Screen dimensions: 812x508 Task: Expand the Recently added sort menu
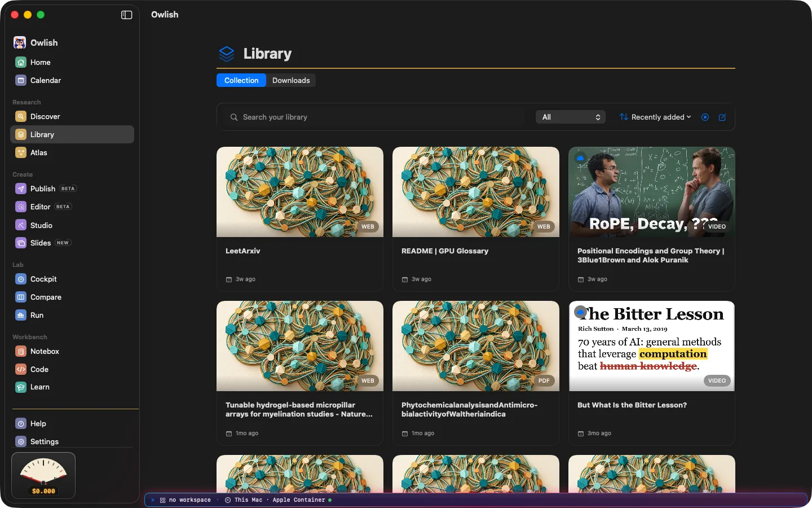point(655,117)
